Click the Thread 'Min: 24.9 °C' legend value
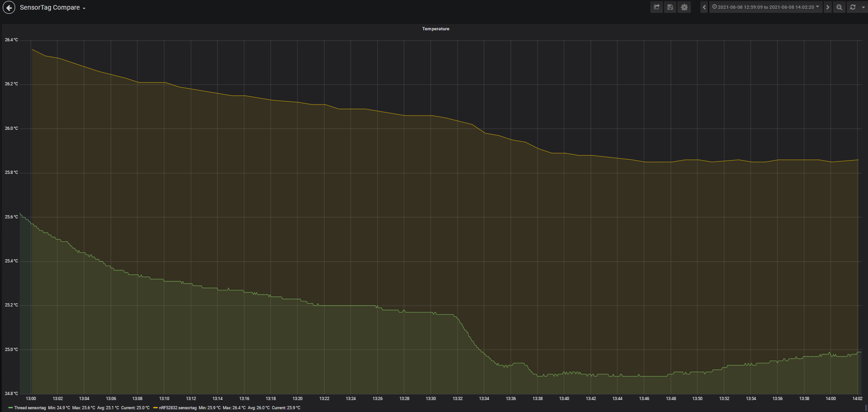The image size is (868, 412). (x=59, y=408)
